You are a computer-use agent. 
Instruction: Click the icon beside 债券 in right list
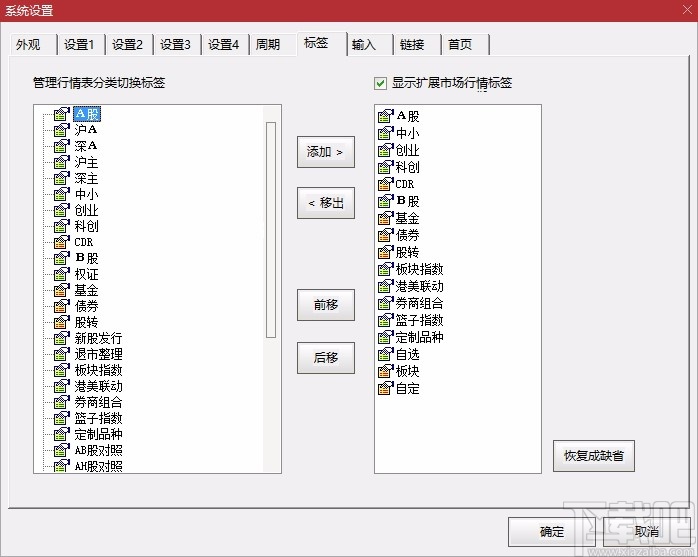tap(386, 235)
